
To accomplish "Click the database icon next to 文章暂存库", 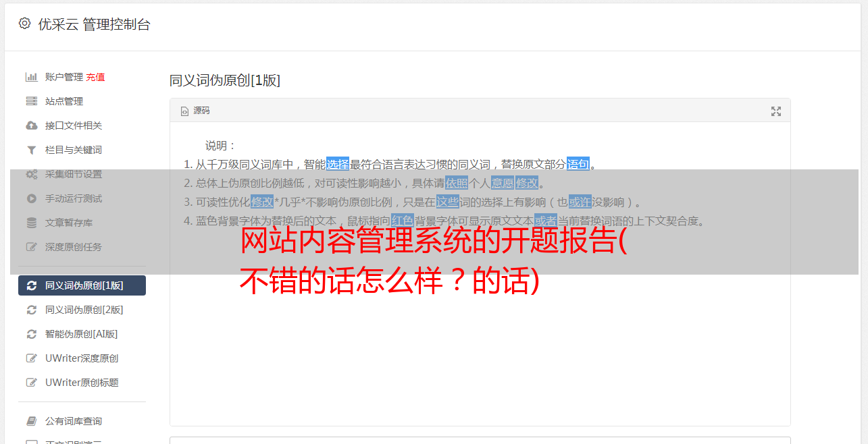I will click(31, 223).
